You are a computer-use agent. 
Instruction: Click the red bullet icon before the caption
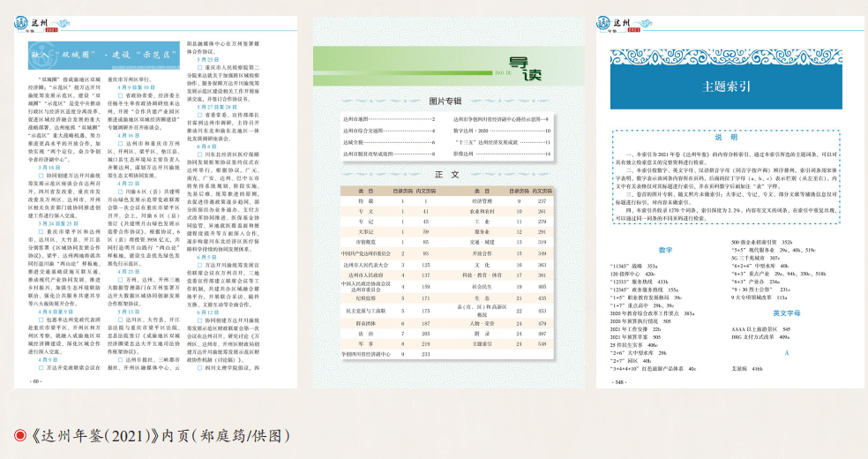(x=18, y=434)
